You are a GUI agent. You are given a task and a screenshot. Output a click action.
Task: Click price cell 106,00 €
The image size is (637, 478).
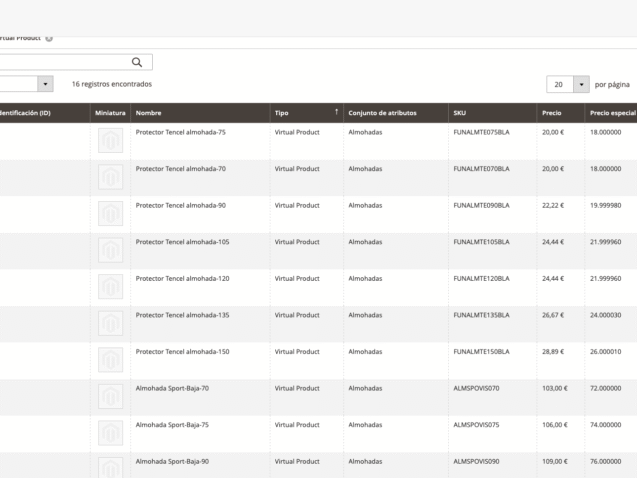(x=555, y=425)
